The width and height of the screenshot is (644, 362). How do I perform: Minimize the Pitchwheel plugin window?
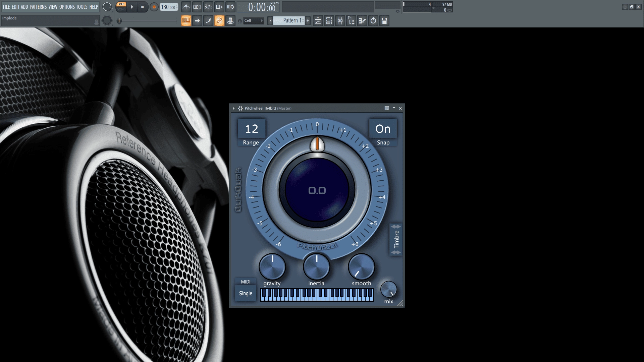pos(394,108)
